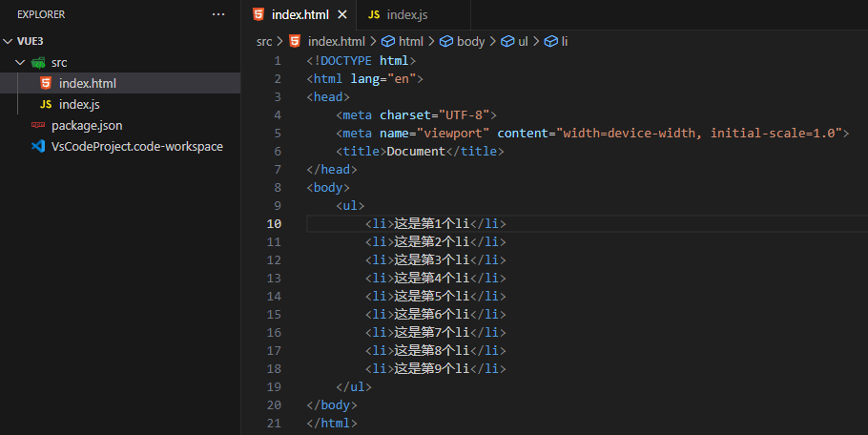Click the text 这是第3个li on line 12
The width and height of the screenshot is (868, 435).
[431, 260]
